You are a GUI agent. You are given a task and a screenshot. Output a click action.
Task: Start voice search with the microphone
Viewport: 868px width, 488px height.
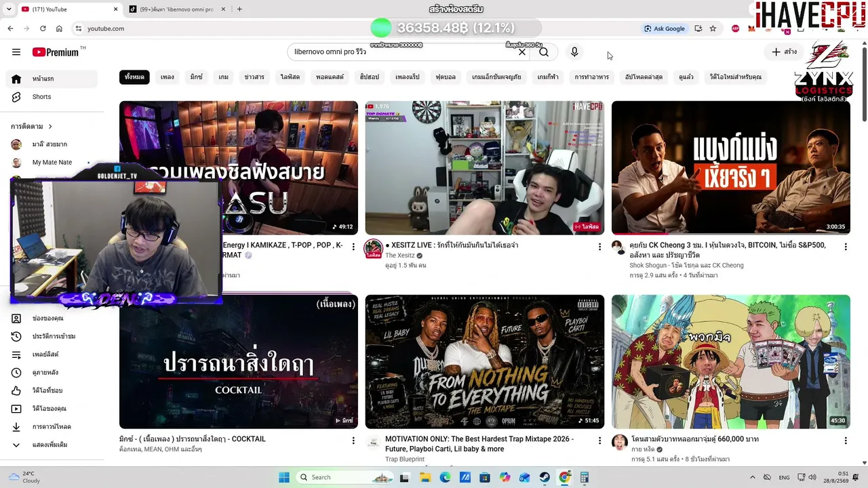point(574,52)
